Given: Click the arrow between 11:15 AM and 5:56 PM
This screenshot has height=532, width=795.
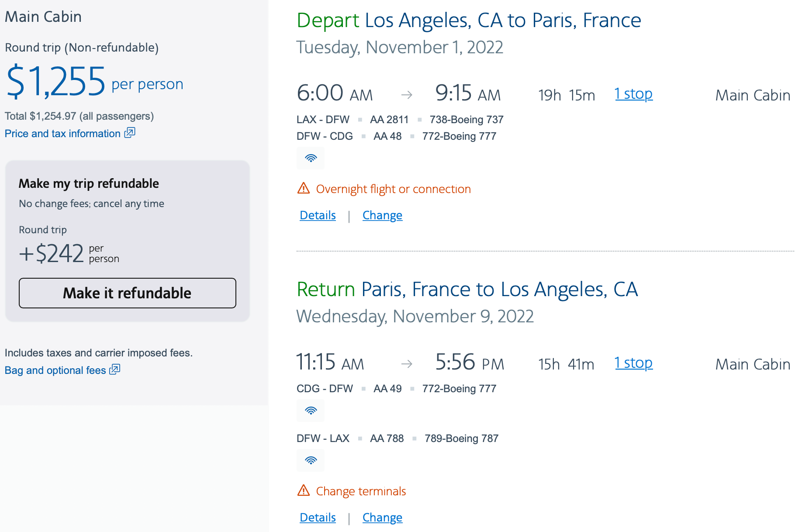Looking at the screenshot, I should tap(407, 364).
